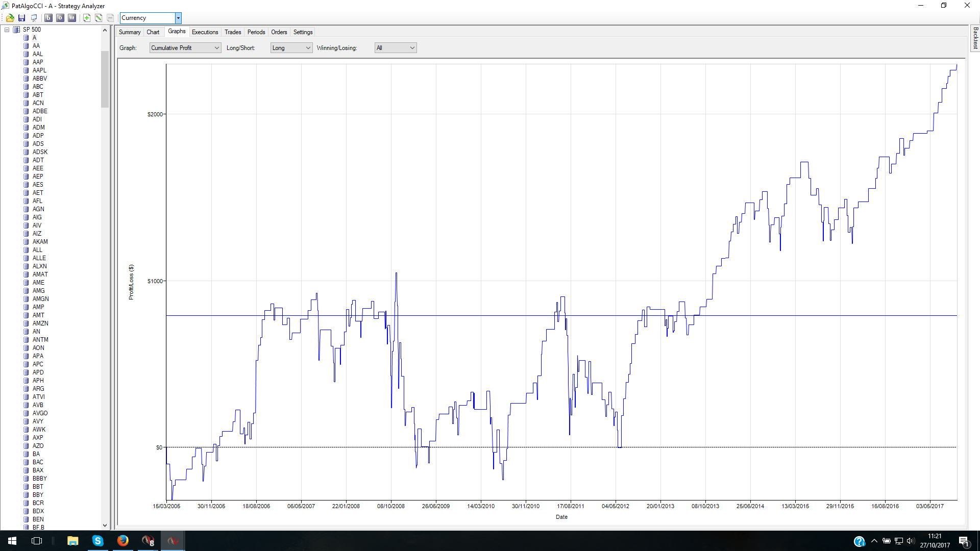Open the Currency display unit dropdown
980x551 pixels.
point(178,18)
